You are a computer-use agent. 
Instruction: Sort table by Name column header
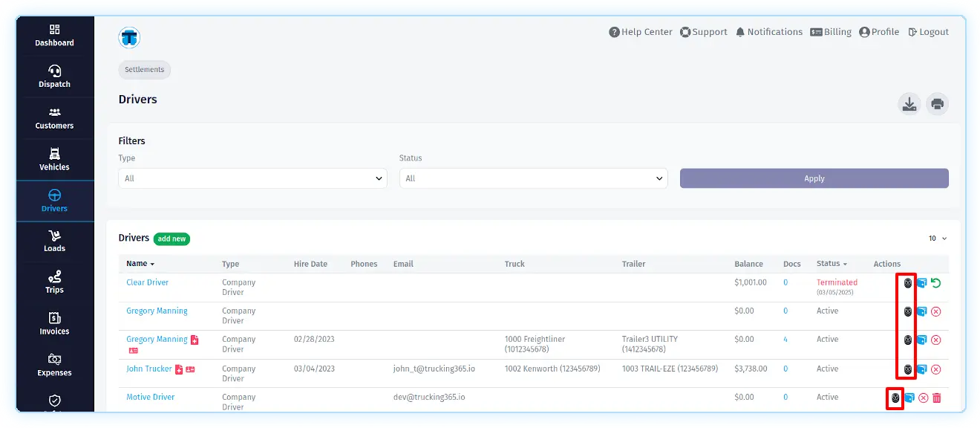point(140,264)
